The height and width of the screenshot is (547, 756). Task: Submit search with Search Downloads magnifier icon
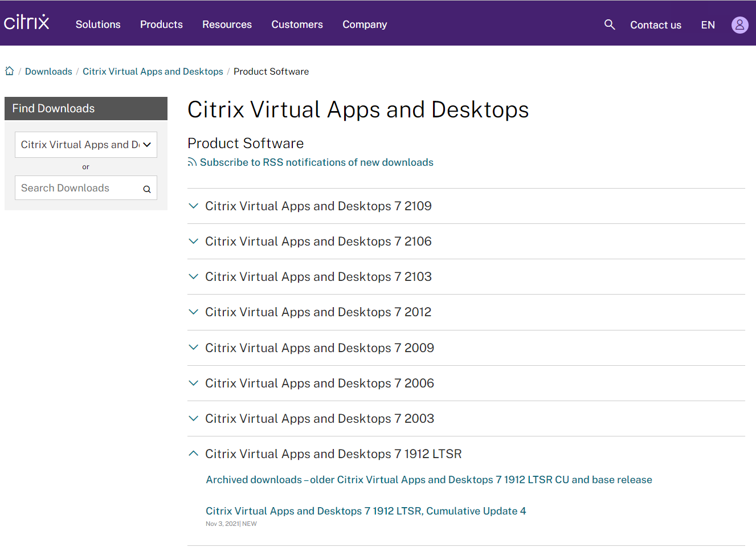click(147, 189)
